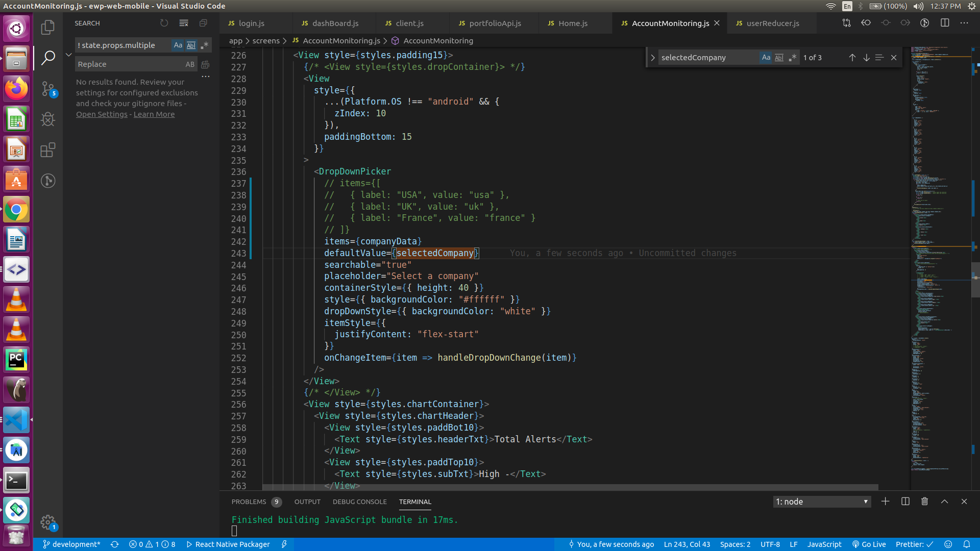The height and width of the screenshot is (551, 980).
Task: Kill the terminal with trash icon
Action: 924,502
